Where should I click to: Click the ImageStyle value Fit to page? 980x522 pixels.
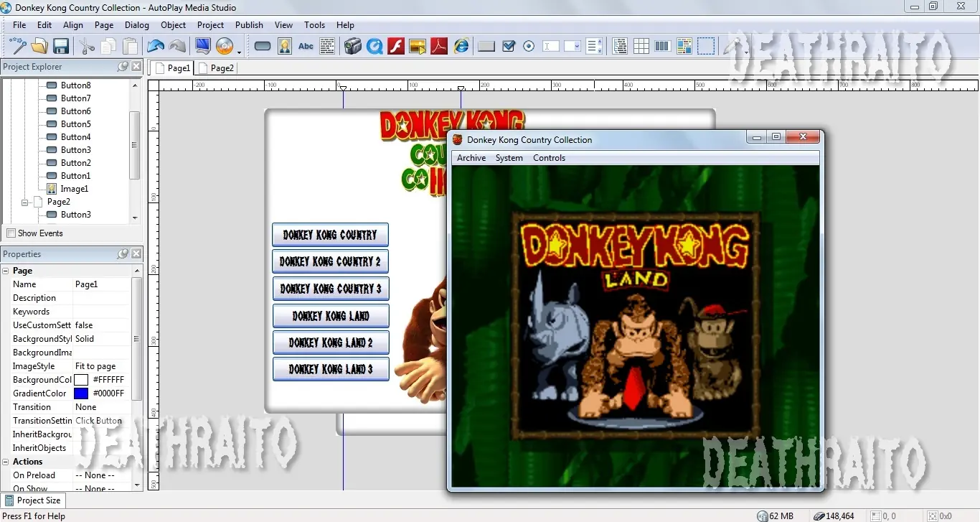pos(101,366)
